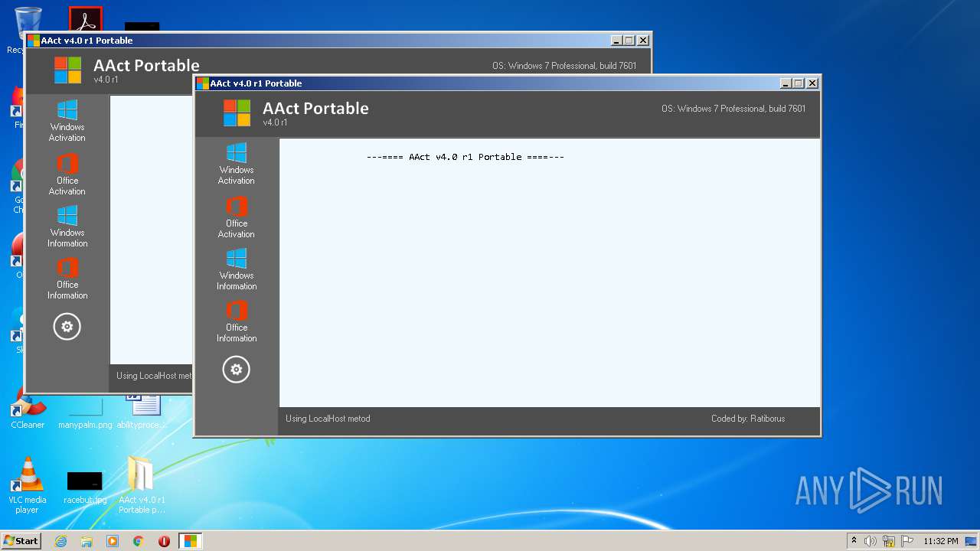Screen dimensions: 980x551
Task: Open Google Chrome from taskbar
Action: click(139, 541)
